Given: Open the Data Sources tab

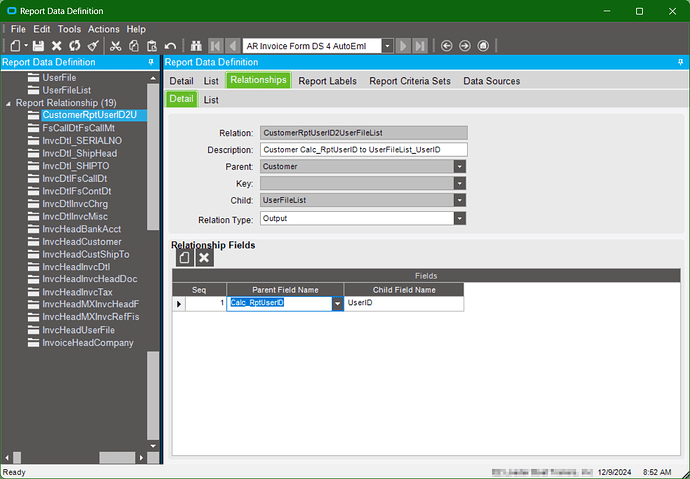Looking at the screenshot, I should (492, 81).
